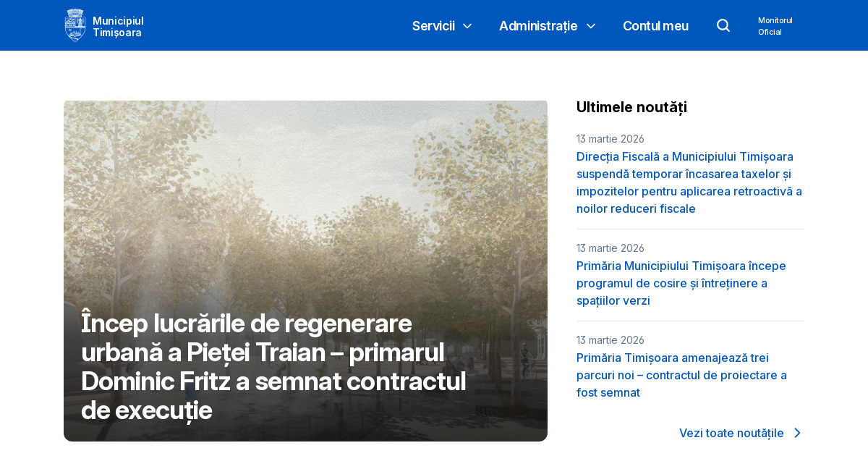Screen dimensions: 868x456
Task: Open the Monitorul Oficial link
Action: [x=775, y=26]
